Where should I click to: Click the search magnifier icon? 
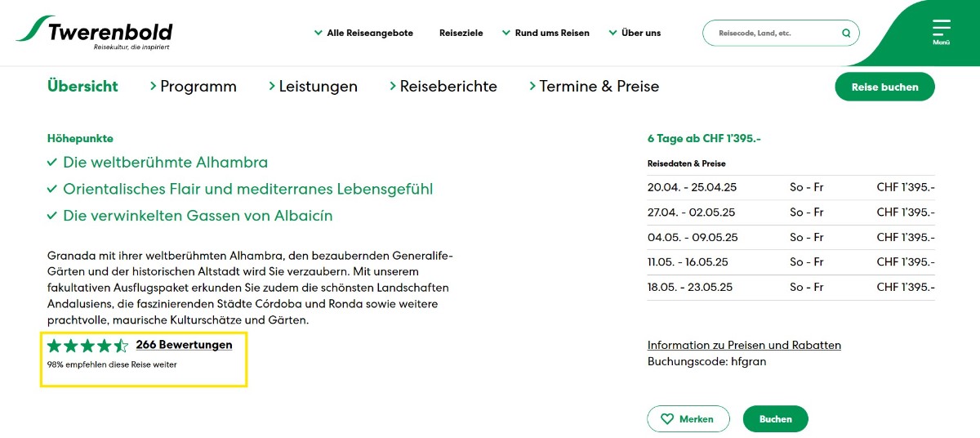click(x=846, y=34)
